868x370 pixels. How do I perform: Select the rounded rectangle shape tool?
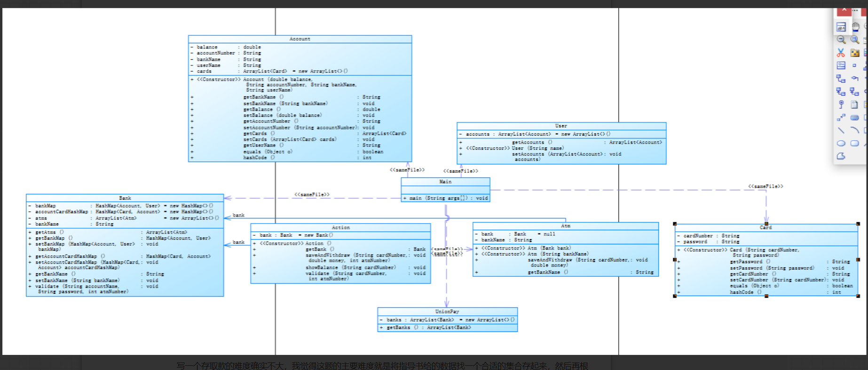(855, 143)
